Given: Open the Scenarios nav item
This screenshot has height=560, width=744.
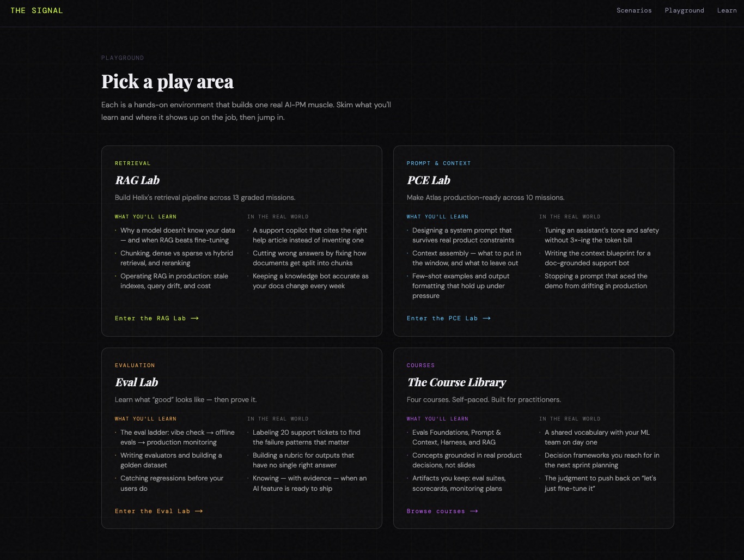Looking at the screenshot, I should 634,10.
